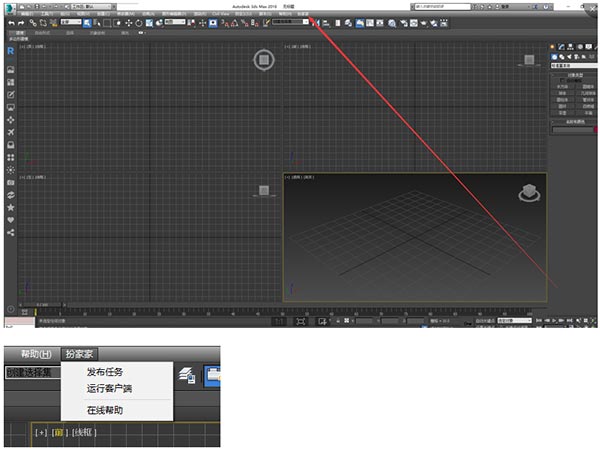Open the key filter dropdown near Auto Key

point(514,321)
